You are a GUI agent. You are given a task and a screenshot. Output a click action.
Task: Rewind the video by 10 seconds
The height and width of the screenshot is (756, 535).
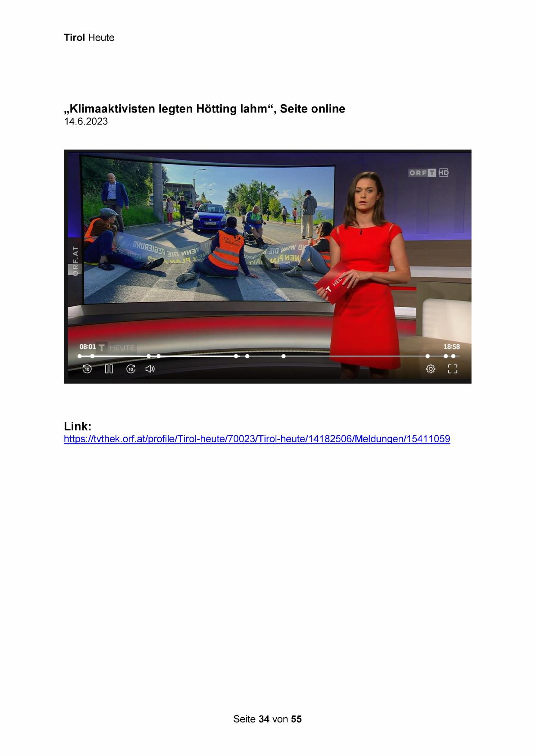[x=87, y=369]
